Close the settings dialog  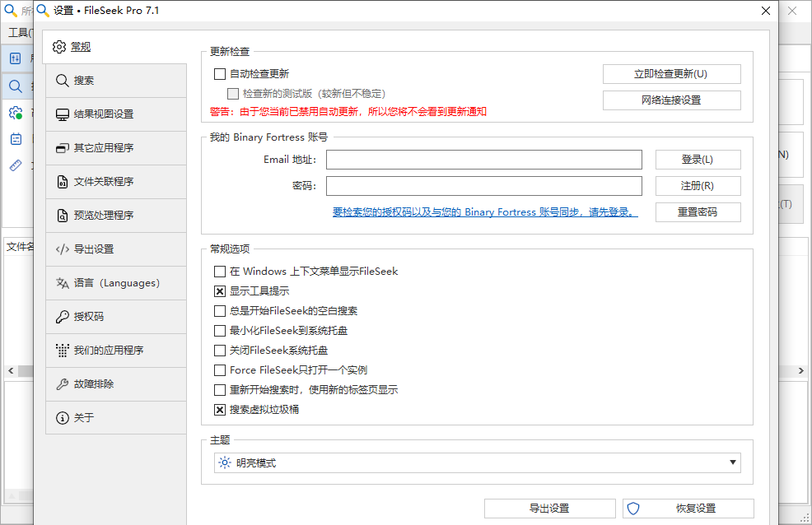(766, 11)
